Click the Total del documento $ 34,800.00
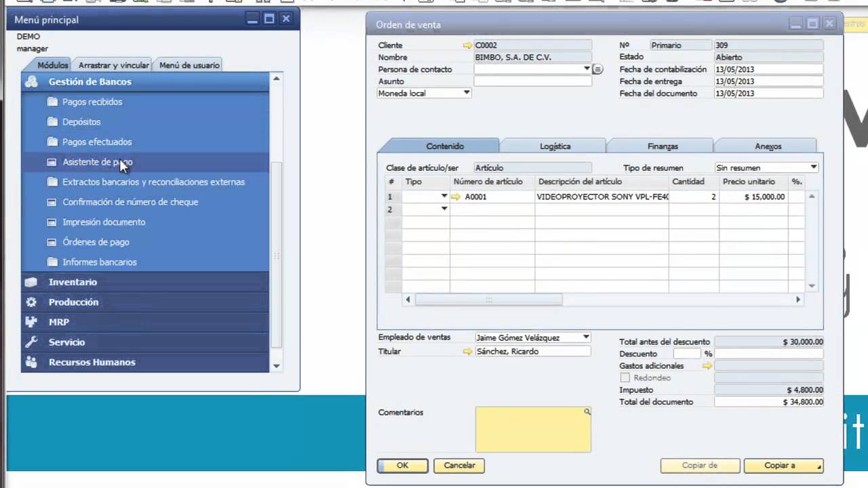868x488 pixels. click(x=769, y=402)
